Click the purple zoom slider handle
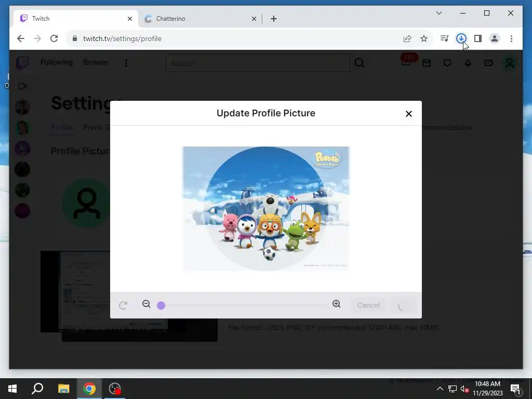Screen dimensions: 532x399 pos(161,305)
